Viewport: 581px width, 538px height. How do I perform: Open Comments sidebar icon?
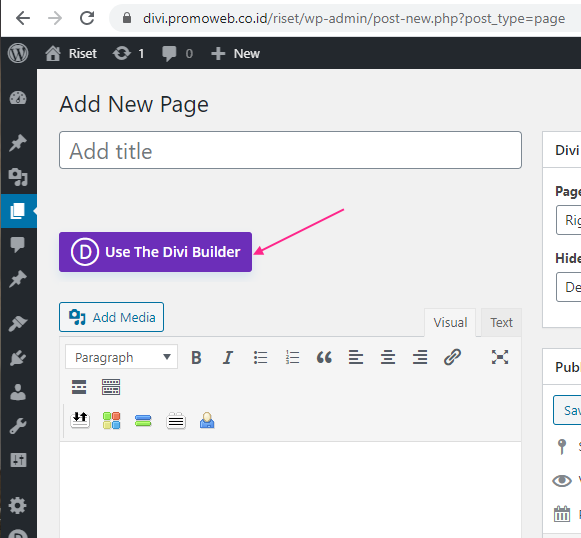(18, 245)
